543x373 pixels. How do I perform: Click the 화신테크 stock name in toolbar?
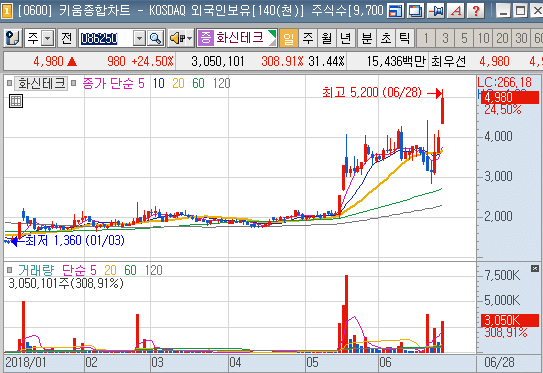point(240,38)
